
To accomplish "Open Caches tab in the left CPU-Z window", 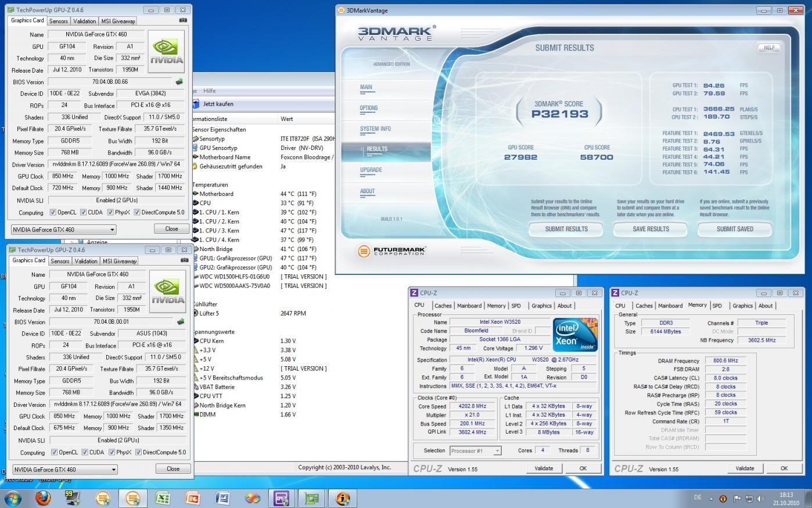I will 443,306.
